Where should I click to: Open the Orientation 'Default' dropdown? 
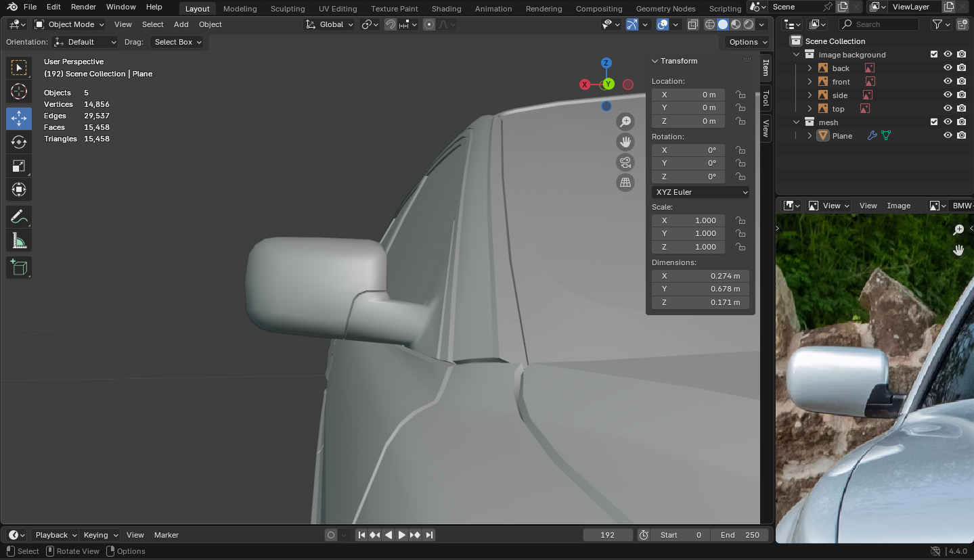tap(85, 42)
